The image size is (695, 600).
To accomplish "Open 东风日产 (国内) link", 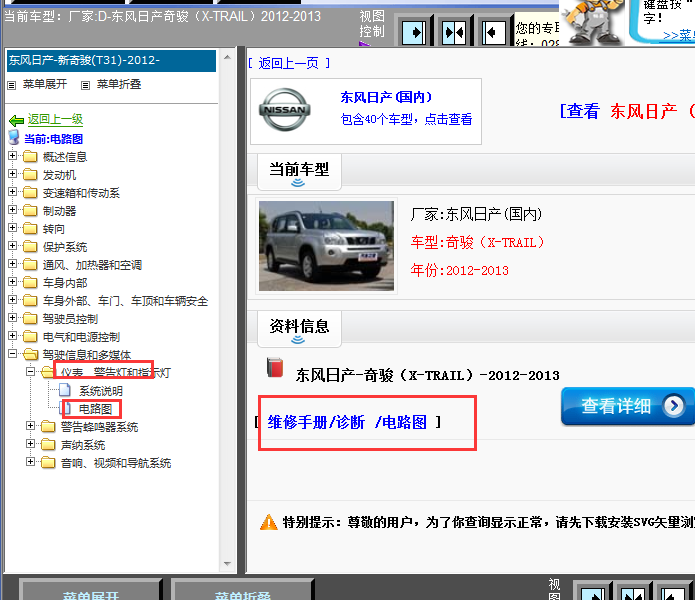I will (x=386, y=97).
